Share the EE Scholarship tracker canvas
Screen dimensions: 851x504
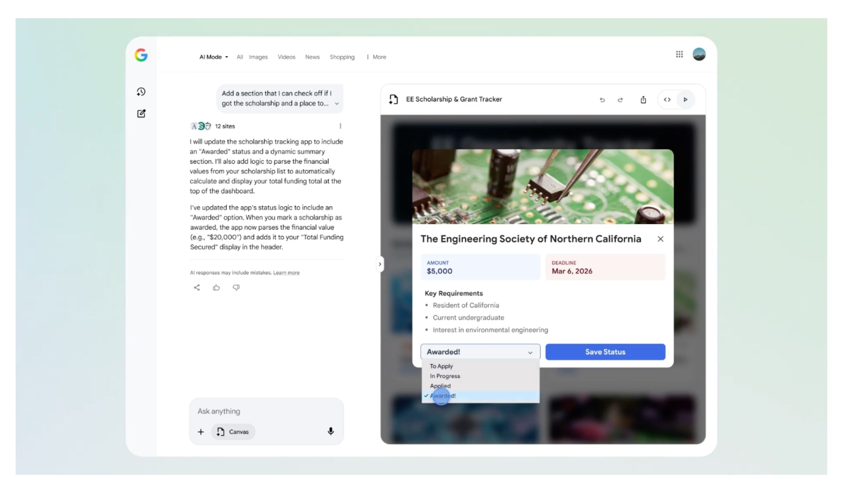643,100
